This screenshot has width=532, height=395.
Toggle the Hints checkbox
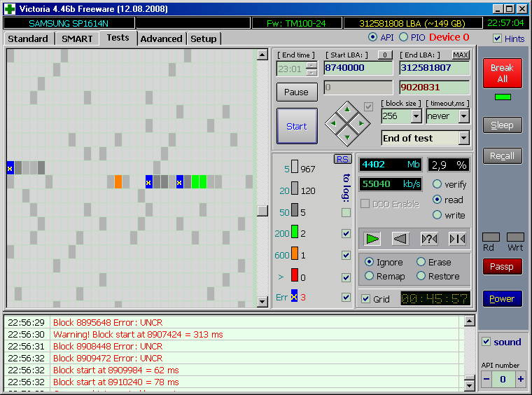tap(498, 39)
